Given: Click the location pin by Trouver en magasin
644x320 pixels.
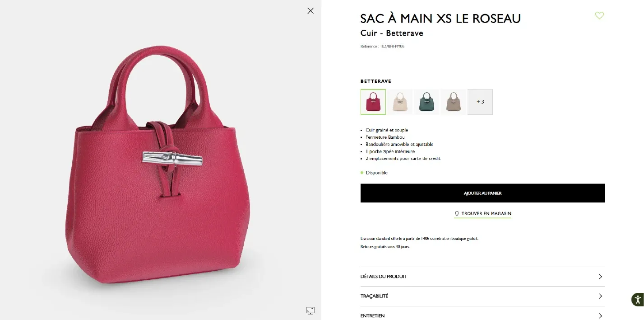Looking at the screenshot, I should coord(456,213).
